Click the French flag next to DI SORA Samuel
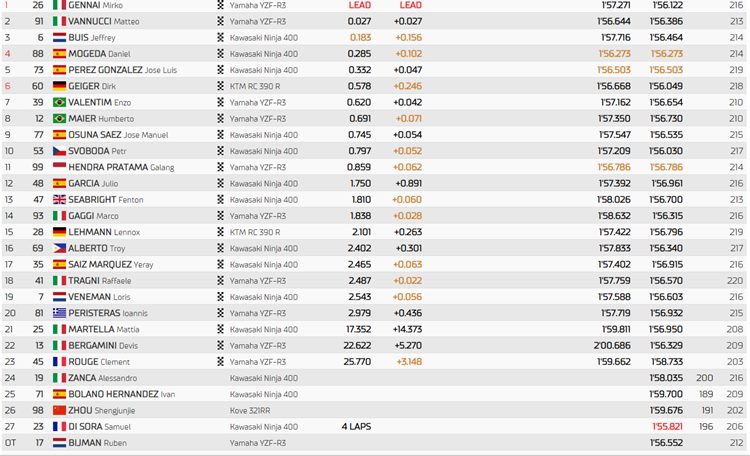 (x=59, y=427)
